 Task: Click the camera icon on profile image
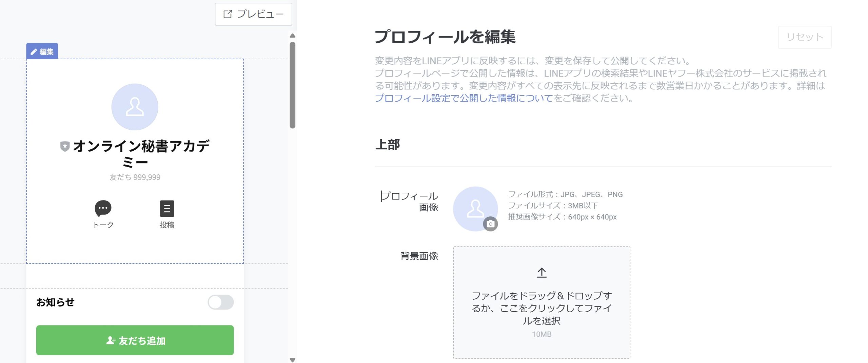coord(490,224)
